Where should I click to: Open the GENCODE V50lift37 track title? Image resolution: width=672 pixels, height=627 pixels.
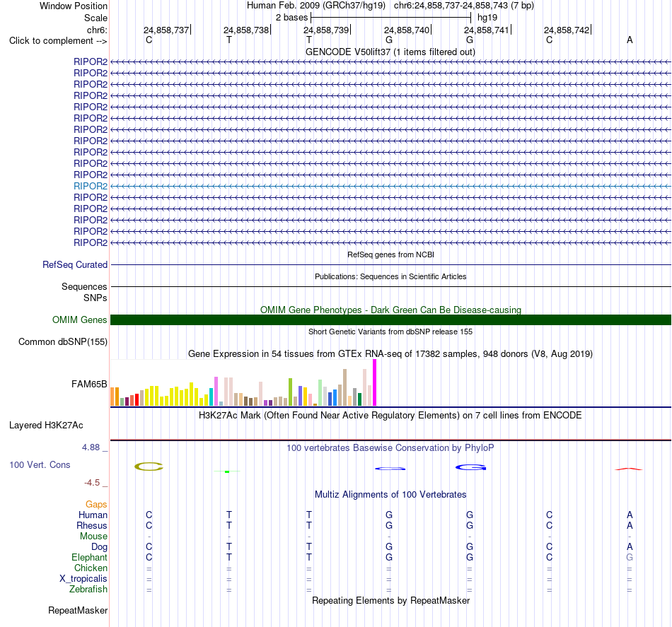coord(390,52)
